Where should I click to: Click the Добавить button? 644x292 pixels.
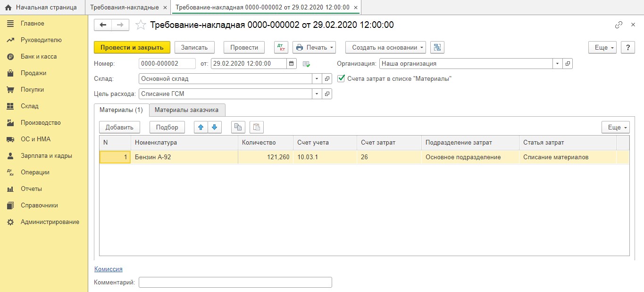(120, 127)
